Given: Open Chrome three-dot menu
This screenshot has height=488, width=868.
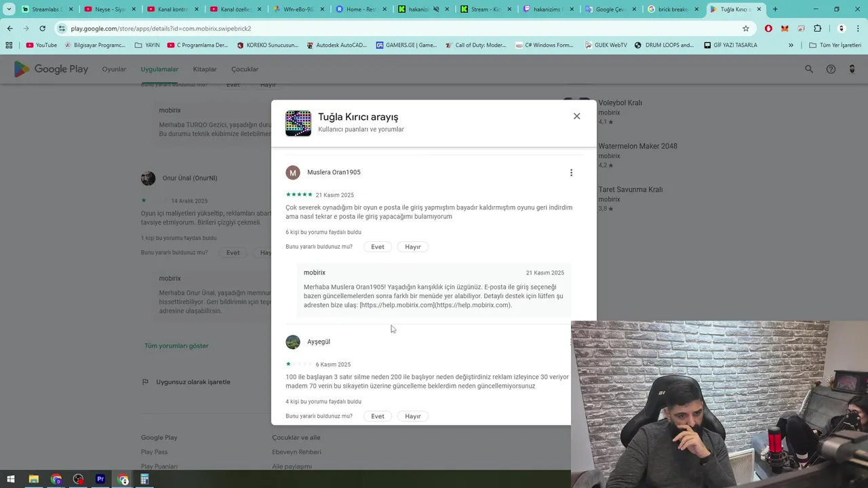Looking at the screenshot, I should (x=858, y=28).
